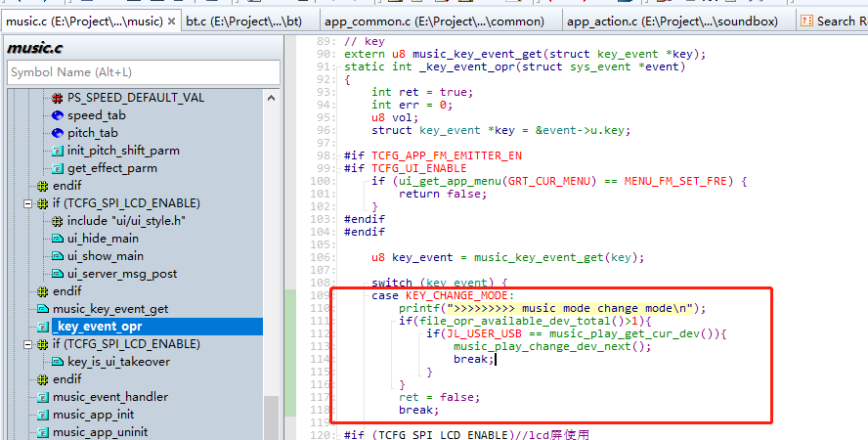Select music_app_init in the symbol list
The width and height of the screenshot is (868, 440).
point(93,416)
